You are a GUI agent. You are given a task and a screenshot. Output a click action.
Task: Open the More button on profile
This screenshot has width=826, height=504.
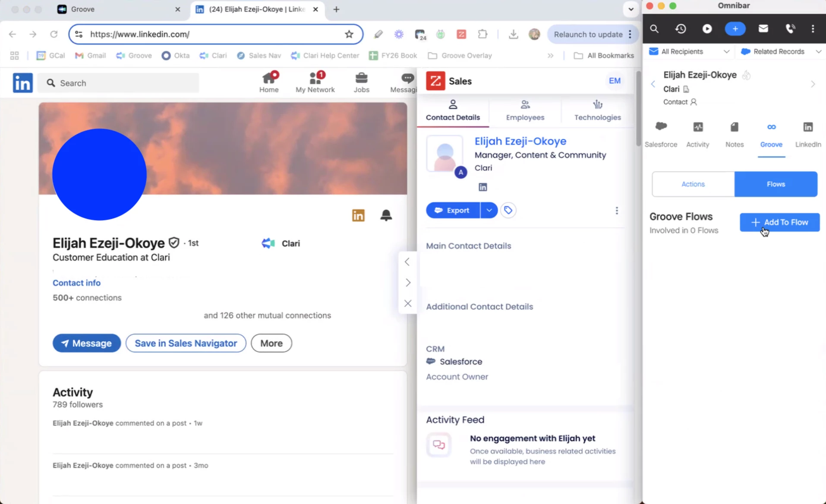(x=271, y=343)
